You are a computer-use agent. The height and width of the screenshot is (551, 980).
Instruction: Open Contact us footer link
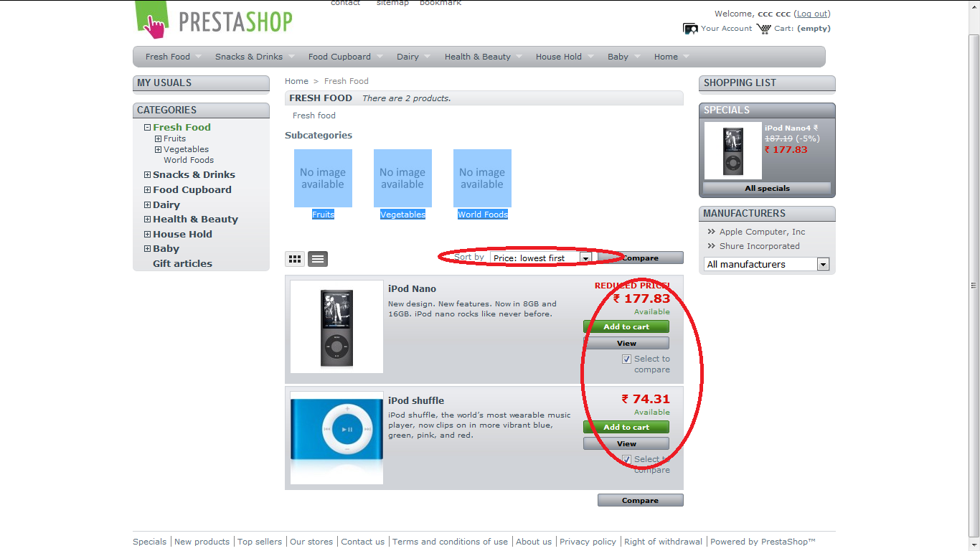362,542
